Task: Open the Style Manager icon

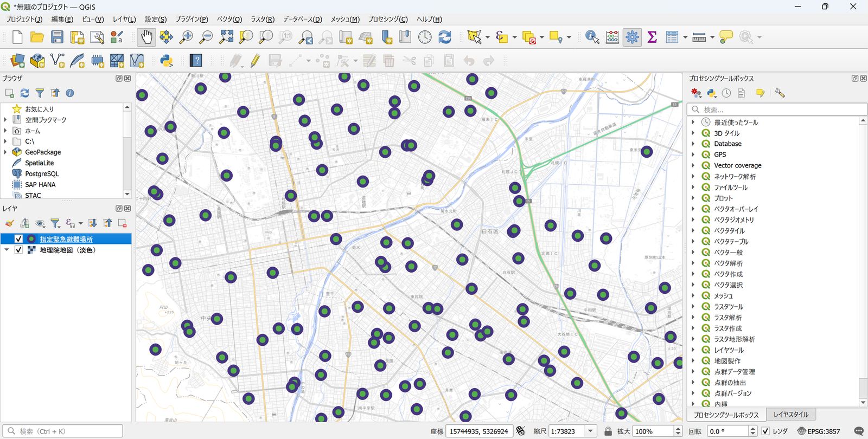Action: pos(117,37)
